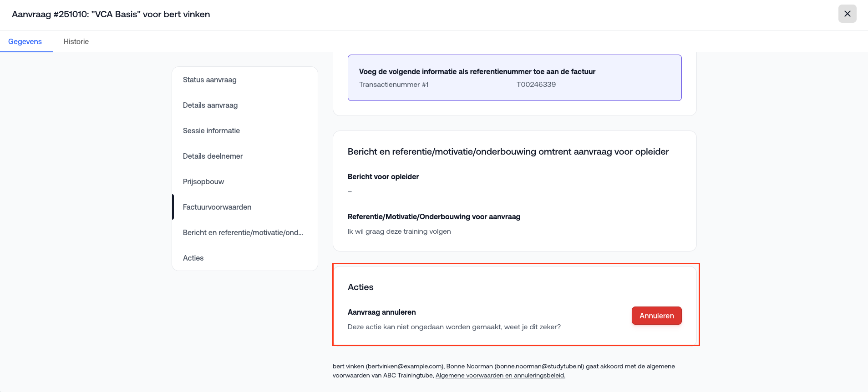868x392 pixels.
Task: Select Factuurvoorwaarden in the sidebar
Action: pyautogui.click(x=217, y=207)
